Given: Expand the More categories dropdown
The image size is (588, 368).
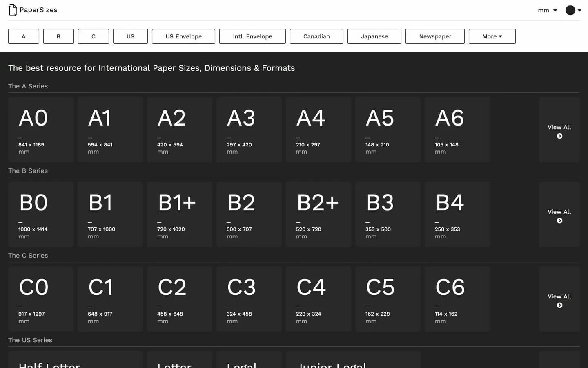Looking at the screenshot, I should 492,36.
